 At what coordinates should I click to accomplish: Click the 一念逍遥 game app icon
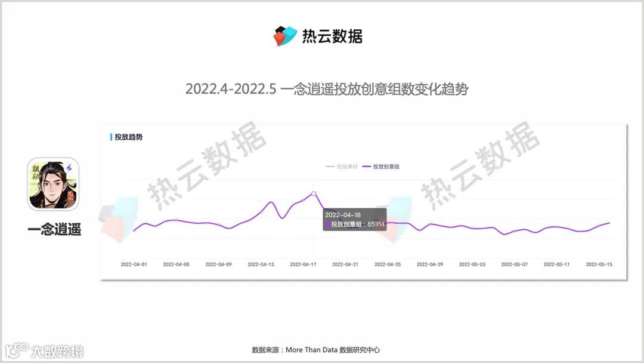(x=54, y=184)
